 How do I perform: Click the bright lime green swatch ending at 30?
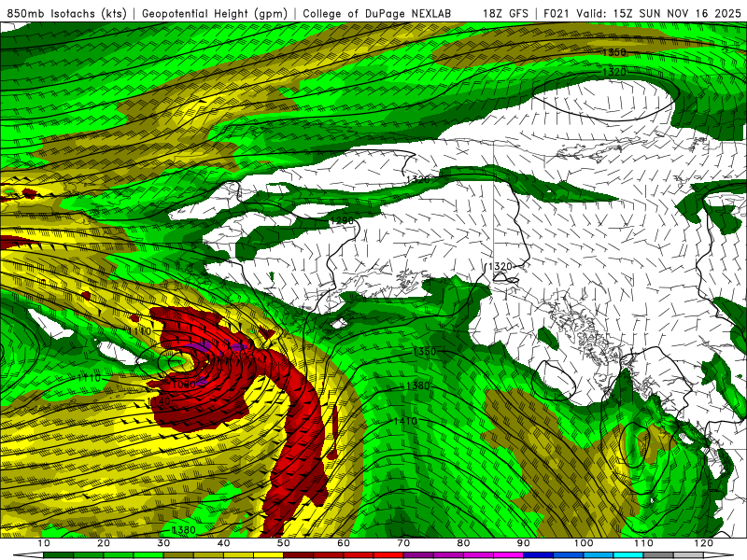[x=148, y=555]
